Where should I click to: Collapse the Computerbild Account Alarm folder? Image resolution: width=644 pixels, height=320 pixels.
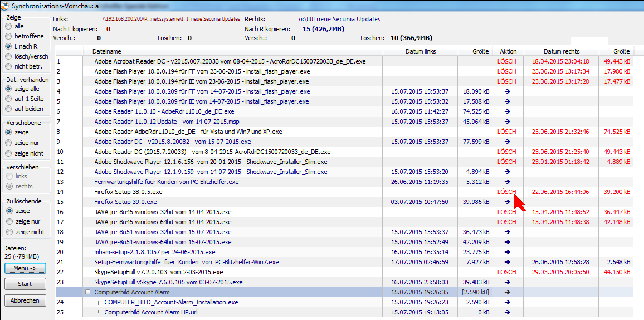(87, 292)
